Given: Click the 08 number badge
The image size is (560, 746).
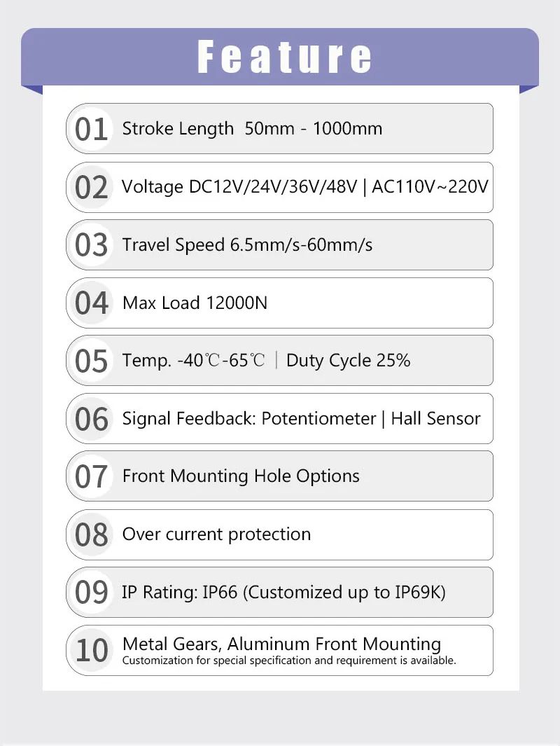Looking at the screenshot, I should (x=92, y=534).
